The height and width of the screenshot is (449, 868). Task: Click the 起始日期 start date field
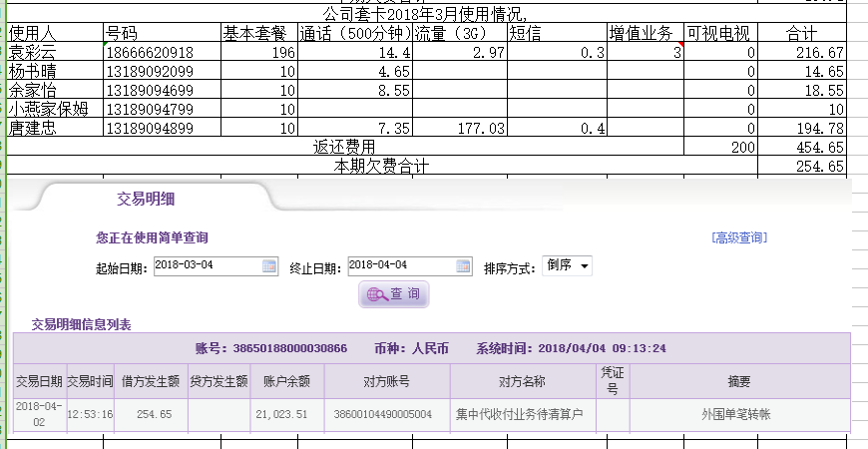coord(206,266)
